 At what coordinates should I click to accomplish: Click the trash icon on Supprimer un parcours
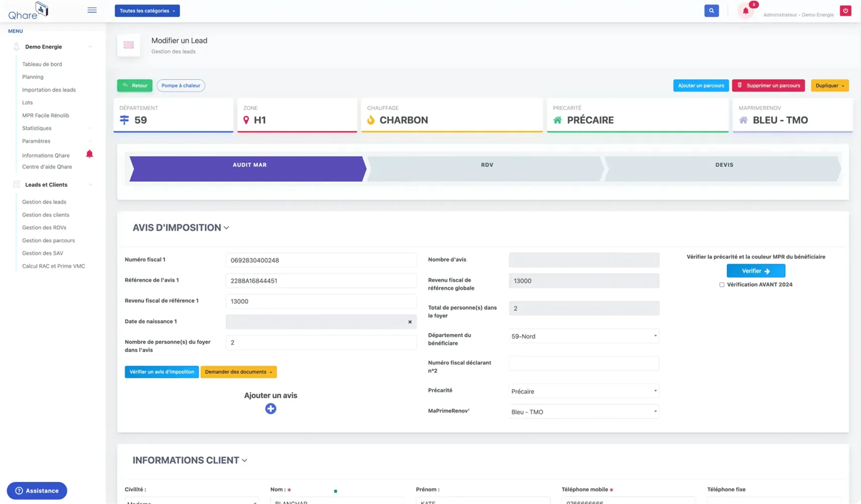pos(740,85)
